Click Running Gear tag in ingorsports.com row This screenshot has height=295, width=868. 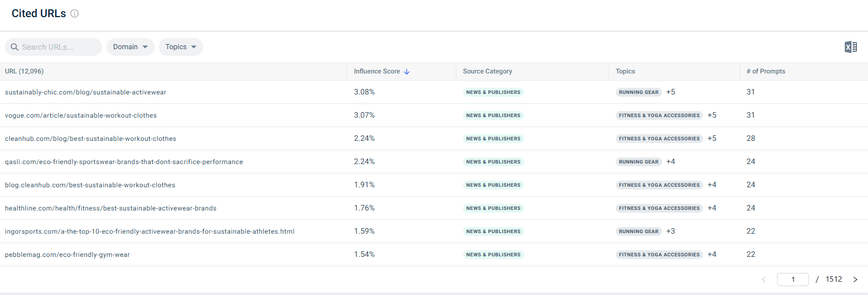click(x=638, y=231)
